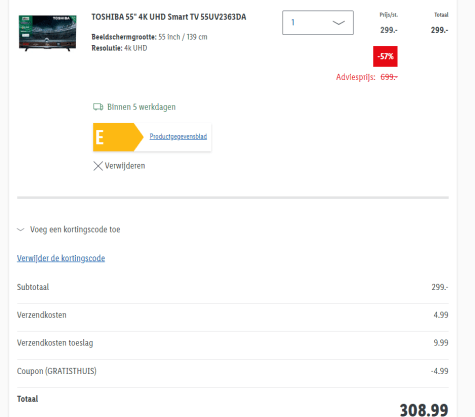This screenshot has height=417, width=475.
Task: Select the Binnen 5 werkdagen text
Action: (x=141, y=107)
